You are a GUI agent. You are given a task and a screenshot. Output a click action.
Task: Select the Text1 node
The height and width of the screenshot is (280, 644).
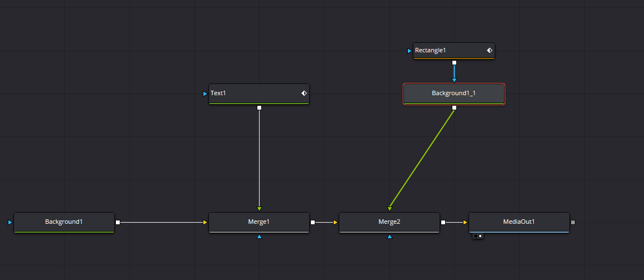(x=259, y=94)
